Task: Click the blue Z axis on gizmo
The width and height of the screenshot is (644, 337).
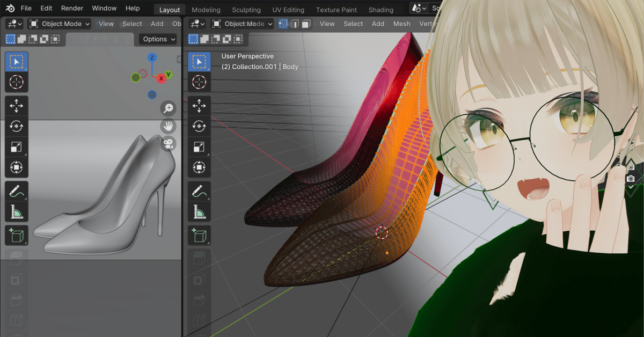Action: point(152,57)
